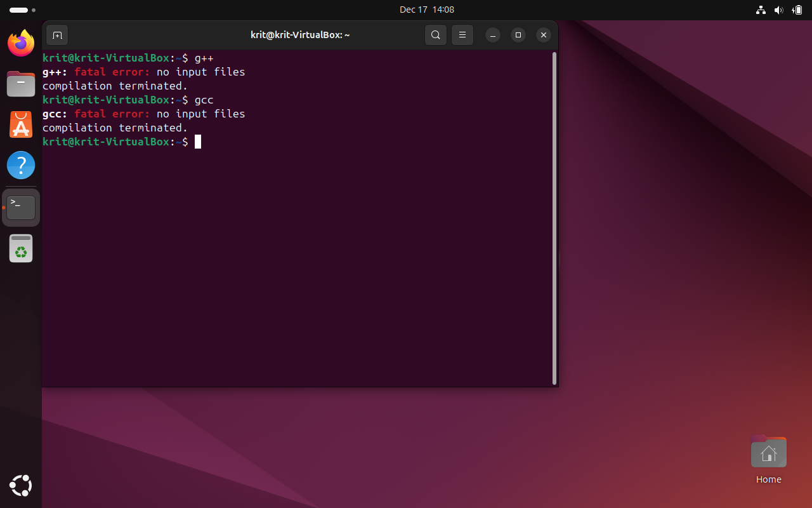Open the Home folder on the desktop
Image resolution: width=812 pixels, height=508 pixels.
coord(768,451)
